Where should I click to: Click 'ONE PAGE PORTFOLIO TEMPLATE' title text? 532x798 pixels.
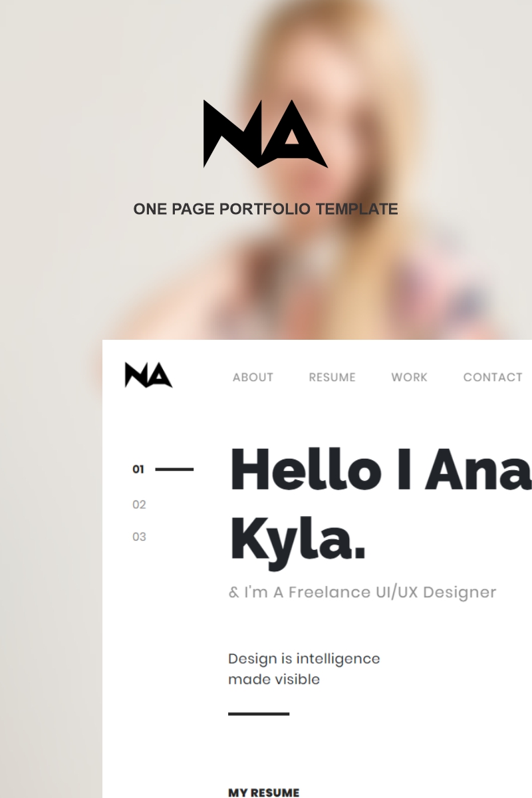[265, 209]
